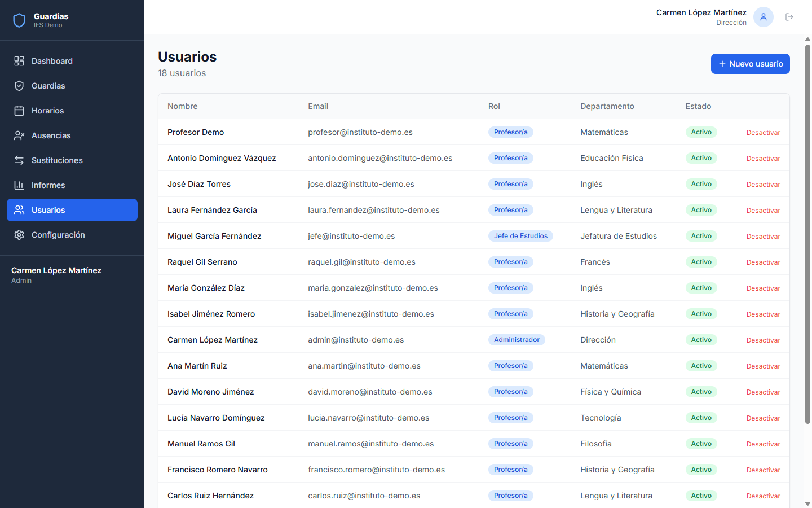Select the Usuarios menu item
This screenshot has width=812, height=508.
coord(72,210)
